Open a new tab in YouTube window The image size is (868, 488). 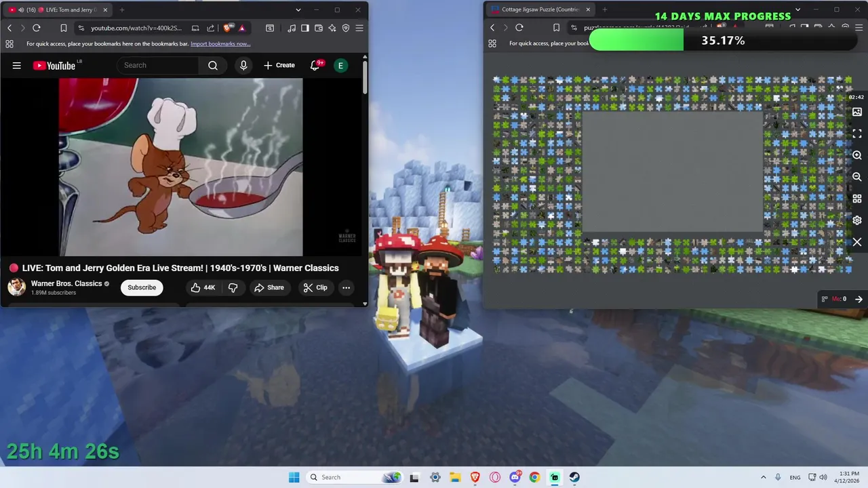[122, 9]
